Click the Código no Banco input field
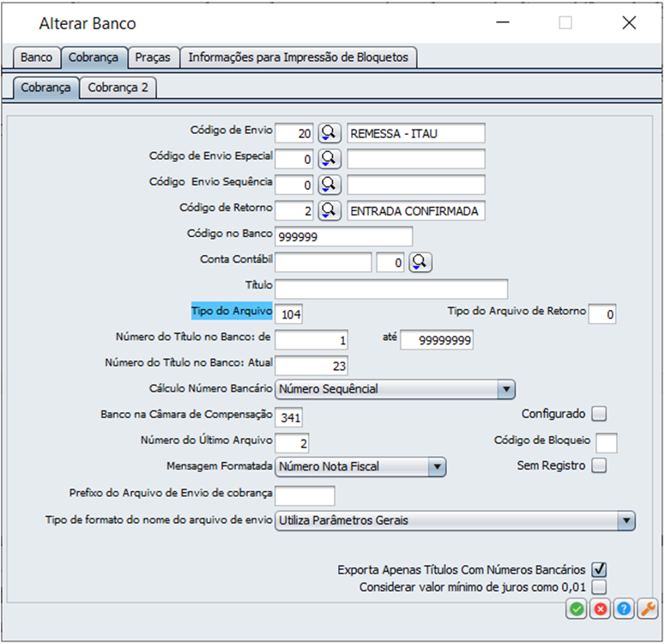Viewport: 665px width, 644px height. tap(343, 236)
